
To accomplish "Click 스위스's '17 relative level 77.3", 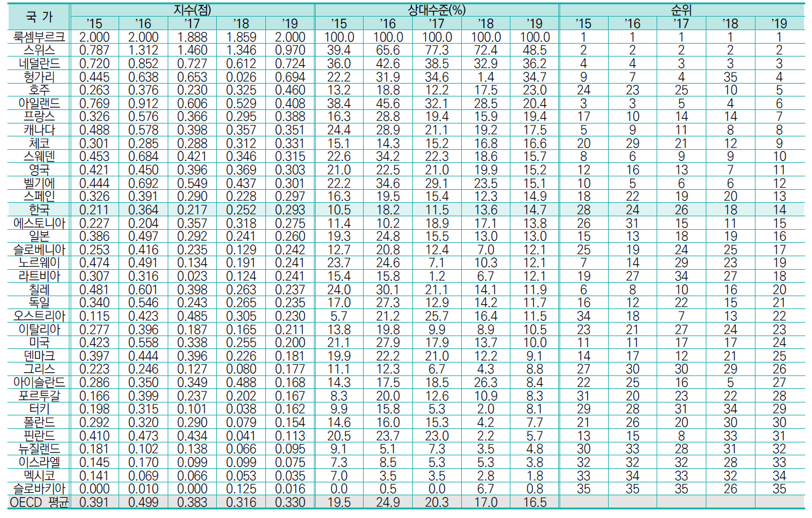I will (437, 50).
